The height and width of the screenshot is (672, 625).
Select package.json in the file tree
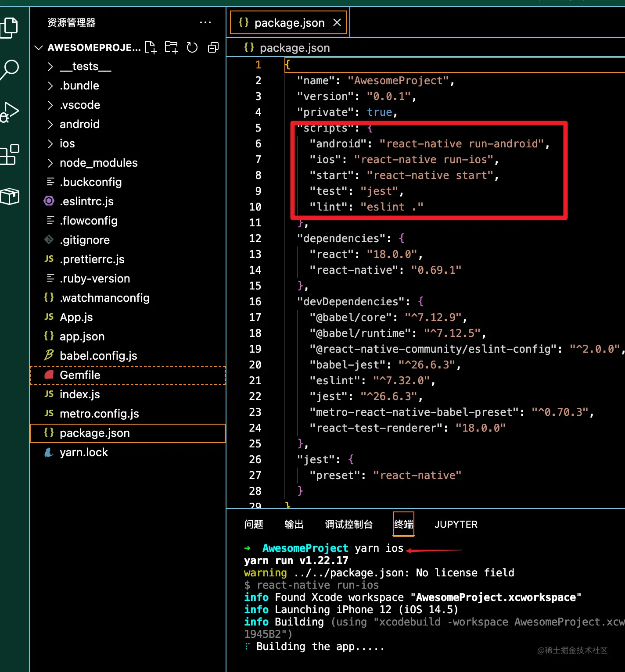coord(128,433)
